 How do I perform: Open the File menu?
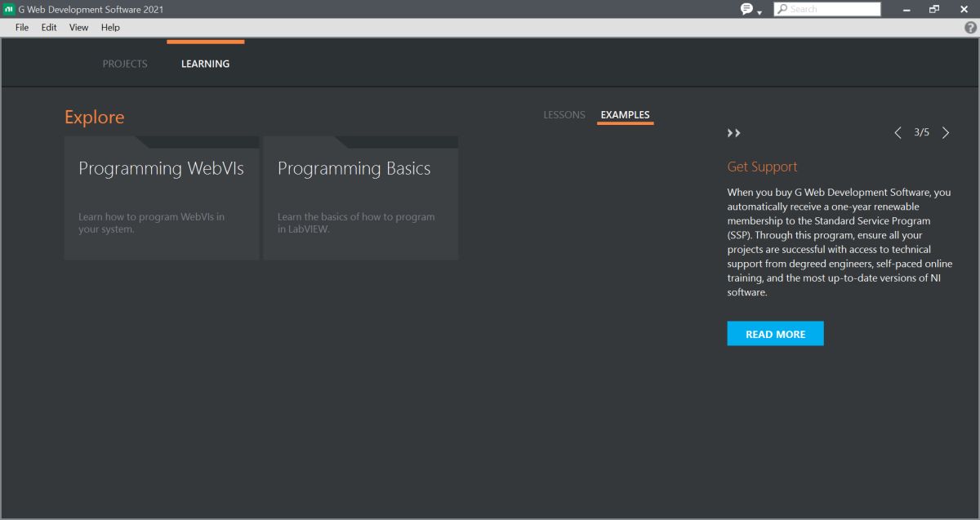coord(22,27)
